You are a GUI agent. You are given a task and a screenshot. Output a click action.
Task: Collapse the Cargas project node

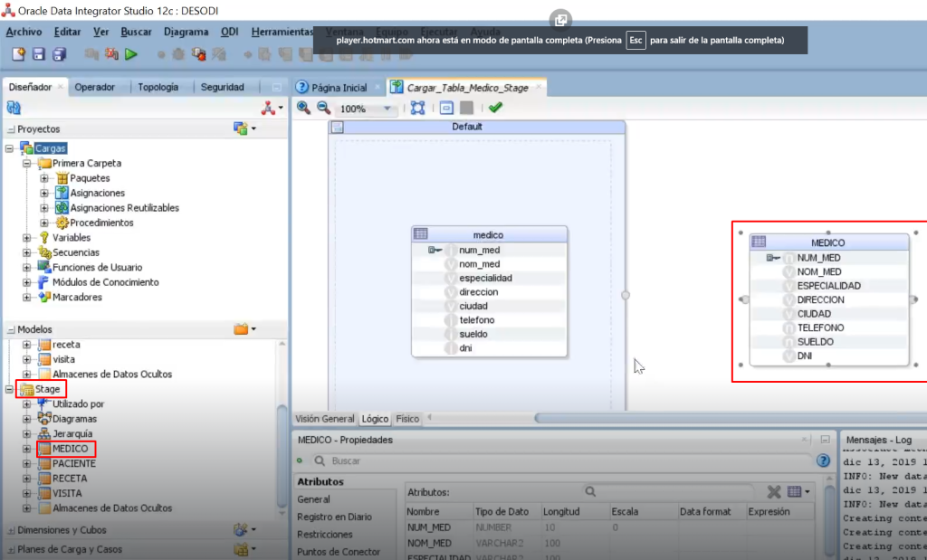[x=9, y=148]
